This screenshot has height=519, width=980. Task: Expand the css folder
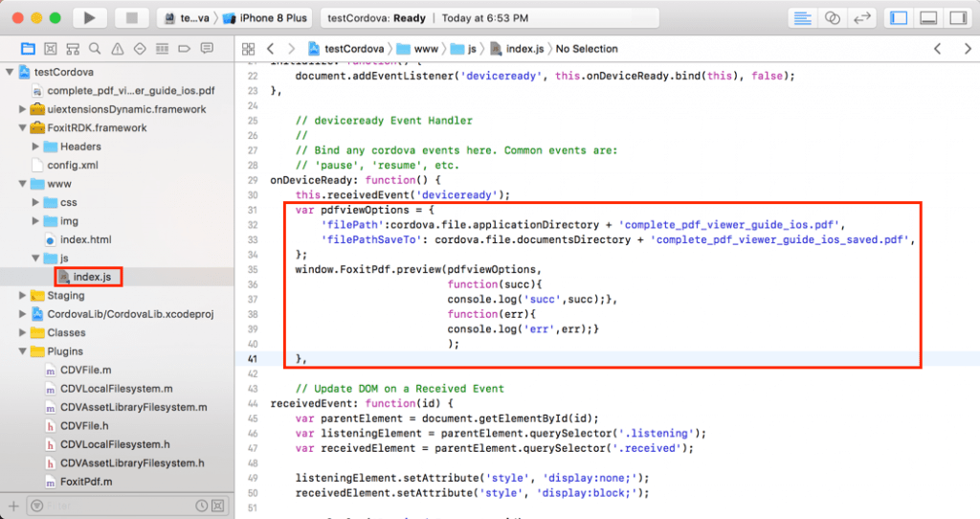35,203
